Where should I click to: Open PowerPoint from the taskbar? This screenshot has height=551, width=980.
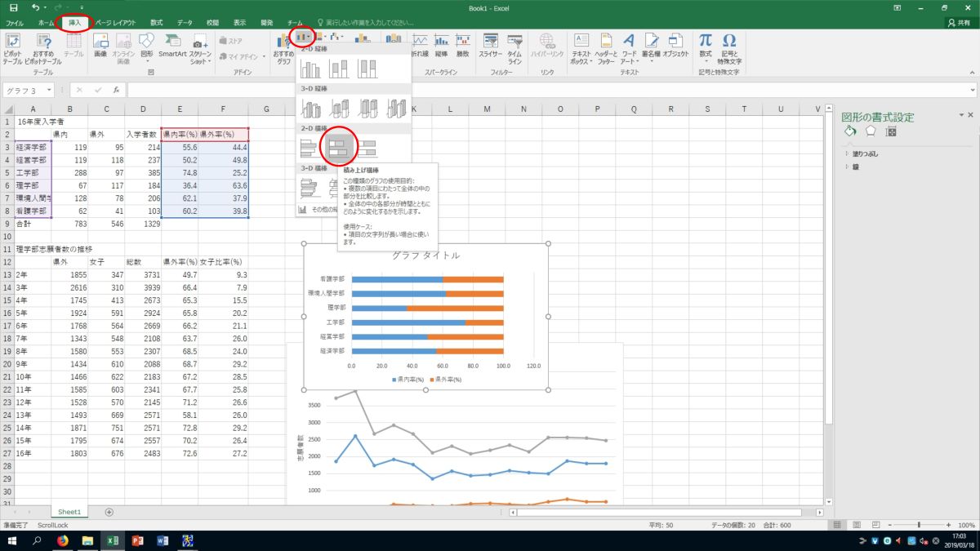click(137, 540)
